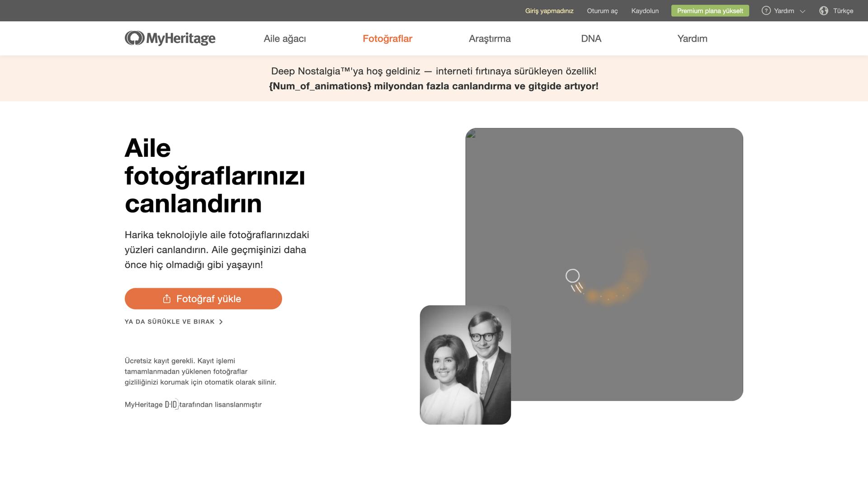
Task: Open the Aile ağacı menu
Action: 285,38
